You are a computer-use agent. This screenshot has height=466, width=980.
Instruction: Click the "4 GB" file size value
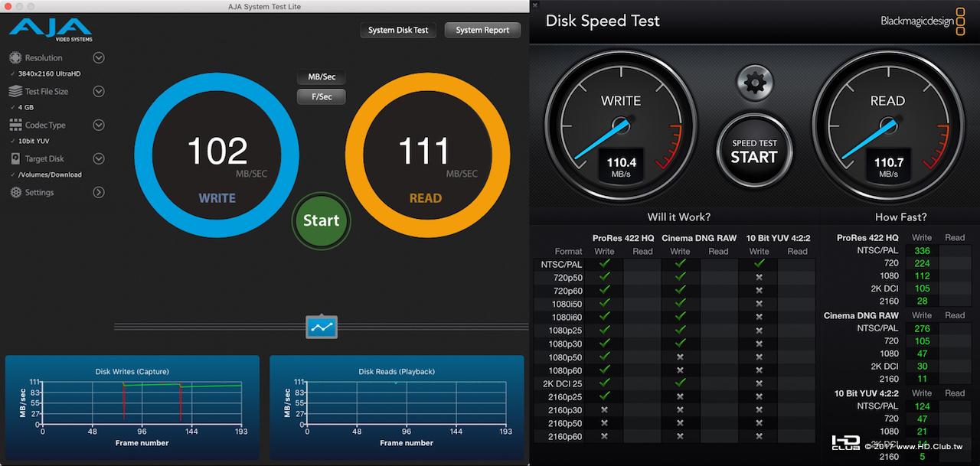(x=26, y=108)
